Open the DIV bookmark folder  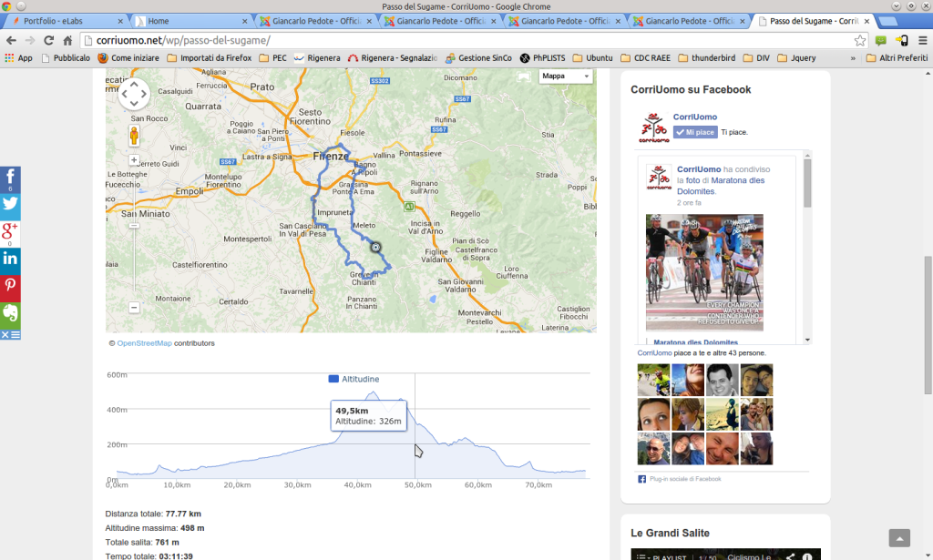point(756,57)
